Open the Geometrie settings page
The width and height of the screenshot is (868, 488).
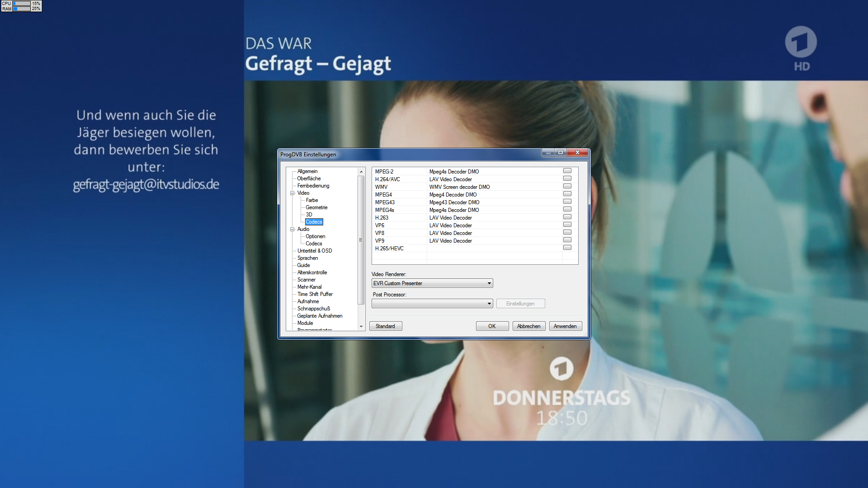pyautogui.click(x=316, y=207)
